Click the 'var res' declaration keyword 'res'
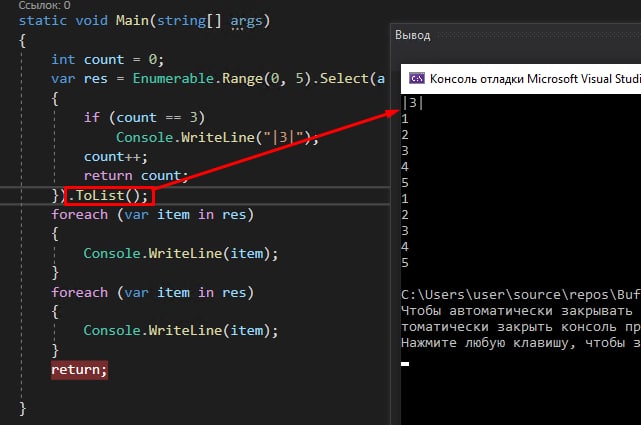The height and width of the screenshot is (425, 641). coord(96,78)
